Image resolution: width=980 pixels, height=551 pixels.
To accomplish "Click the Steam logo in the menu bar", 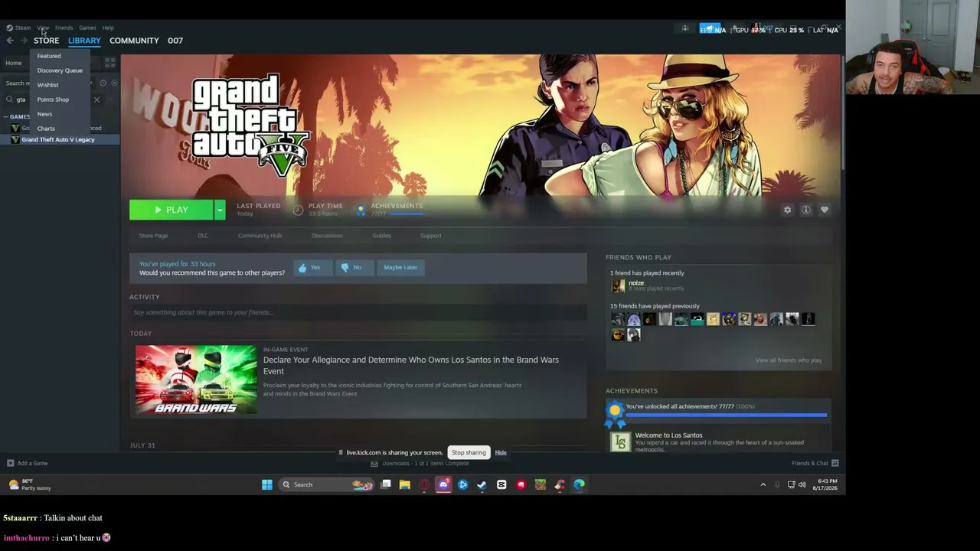I will (x=10, y=28).
